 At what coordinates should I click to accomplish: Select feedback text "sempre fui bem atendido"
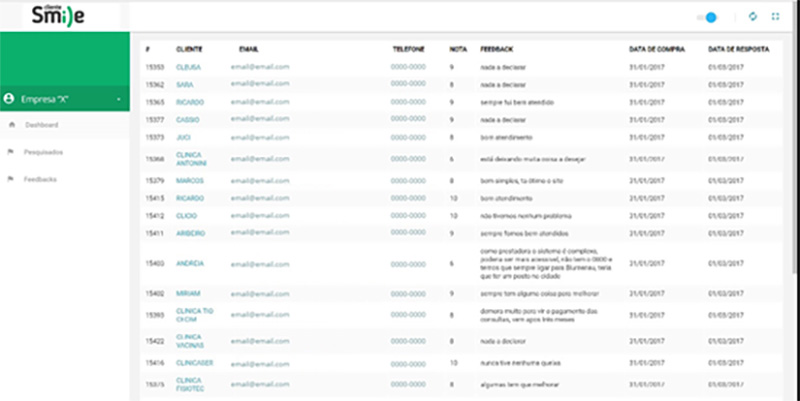coord(517,103)
